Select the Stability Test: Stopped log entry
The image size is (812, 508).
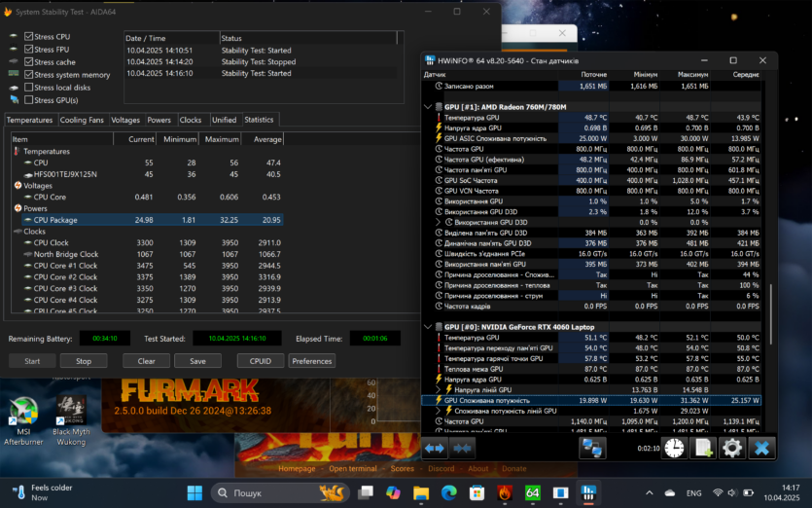tap(262, 61)
